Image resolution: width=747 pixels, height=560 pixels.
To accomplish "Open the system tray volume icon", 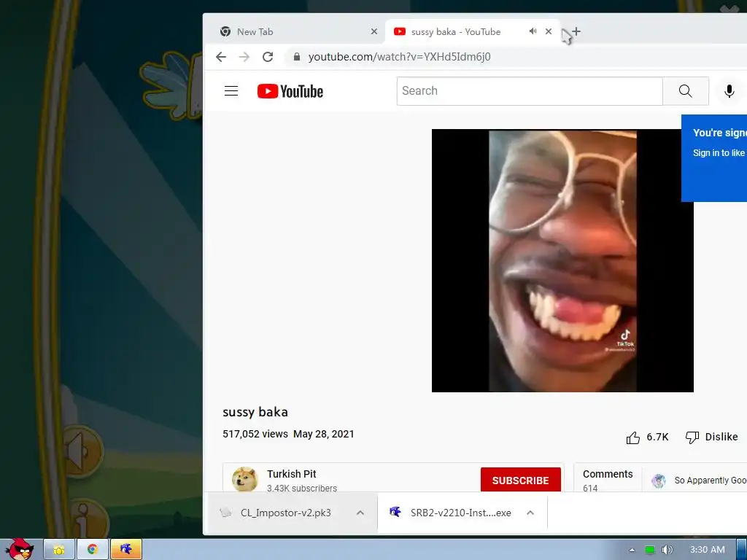I will click(x=667, y=550).
